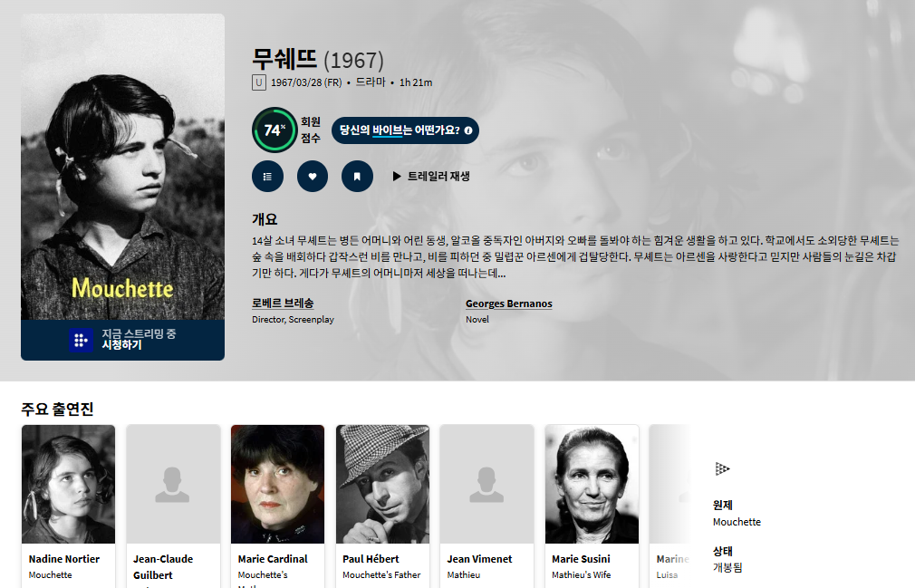
Task: Open Marie Cardinal's cast photo
Action: (x=278, y=484)
